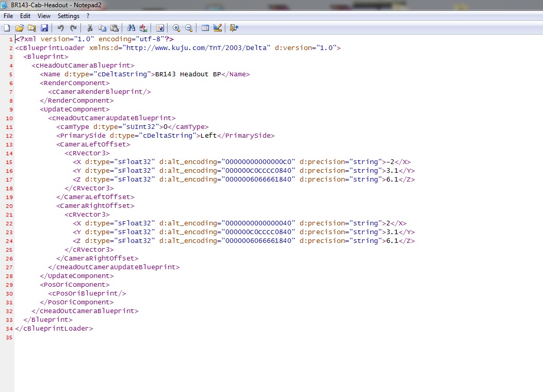
Task: Zoom in with the magnifier plus icon
Action: [176, 28]
